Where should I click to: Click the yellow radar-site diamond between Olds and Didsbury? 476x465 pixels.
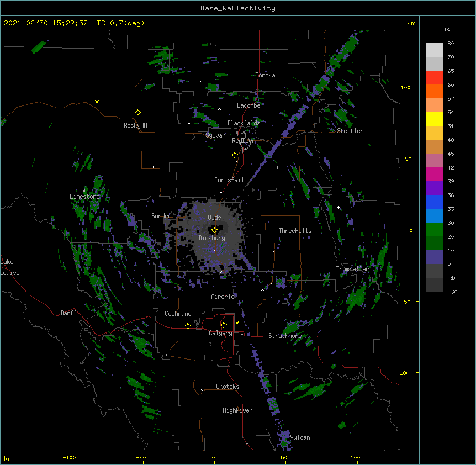click(215, 230)
